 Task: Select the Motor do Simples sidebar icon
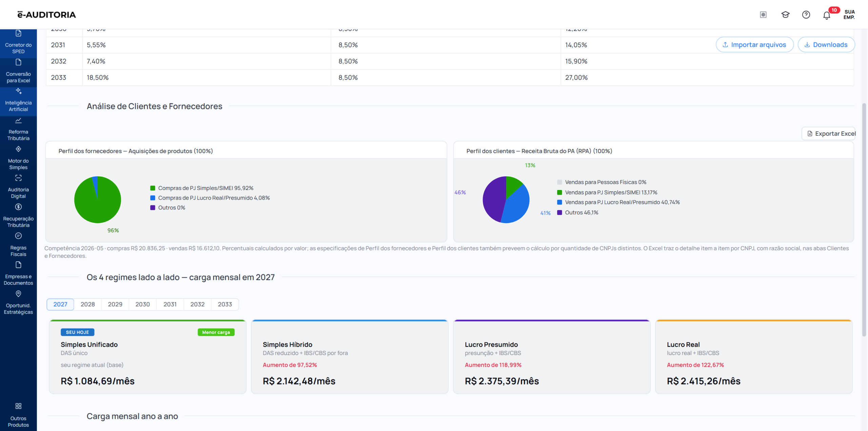(18, 149)
